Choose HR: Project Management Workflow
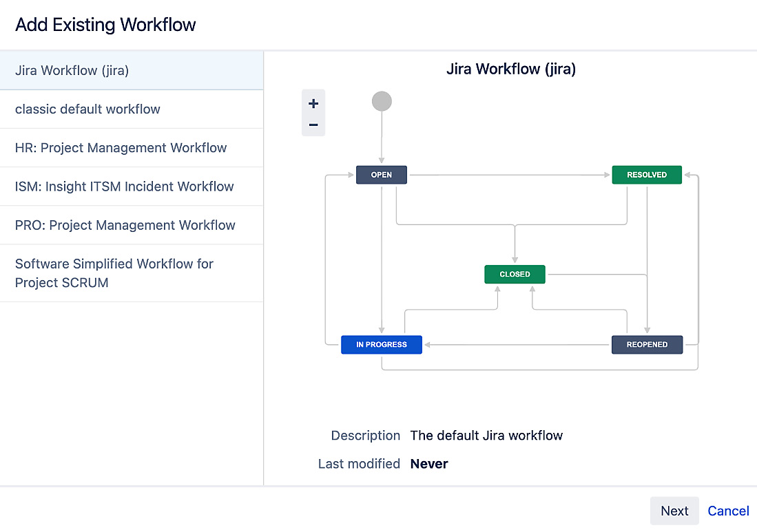Image resolution: width=757 pixels, height=532 pixels. (x=121, y=147)
